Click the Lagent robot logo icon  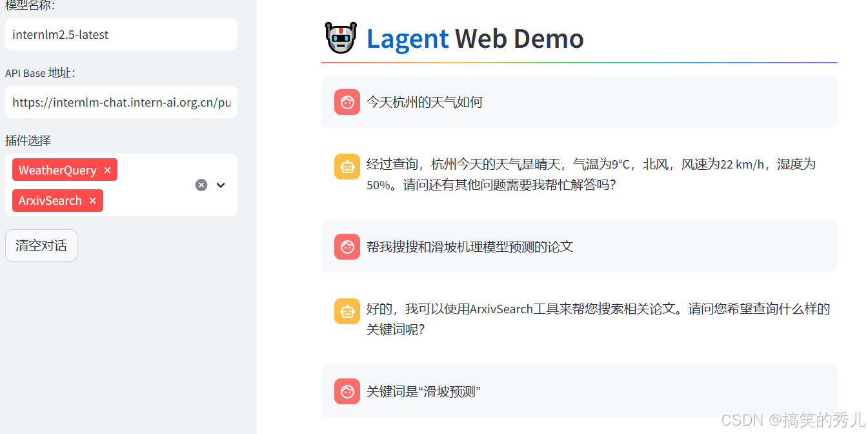[x=340, y=38]
